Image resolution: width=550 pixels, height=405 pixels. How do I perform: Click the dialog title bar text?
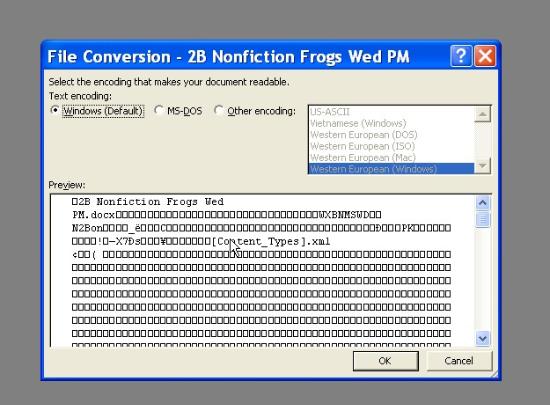[228, 56]
